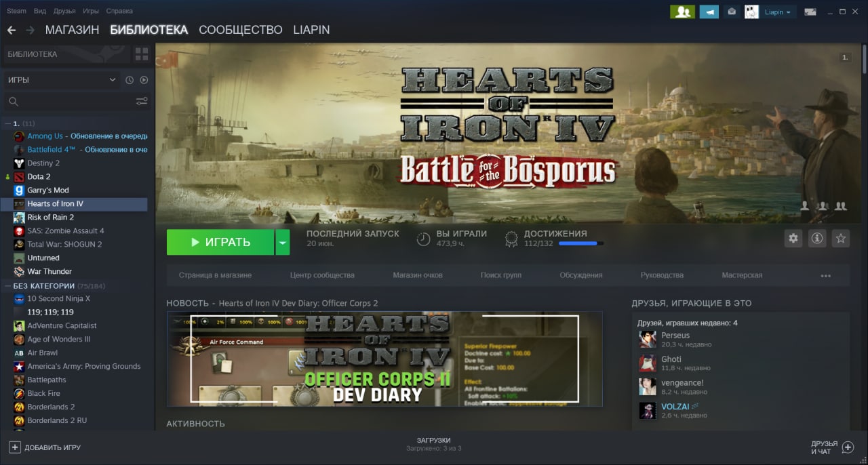Go forward with the right arrow
This screenshot has width=868, height=465.
tap(30, 30)
